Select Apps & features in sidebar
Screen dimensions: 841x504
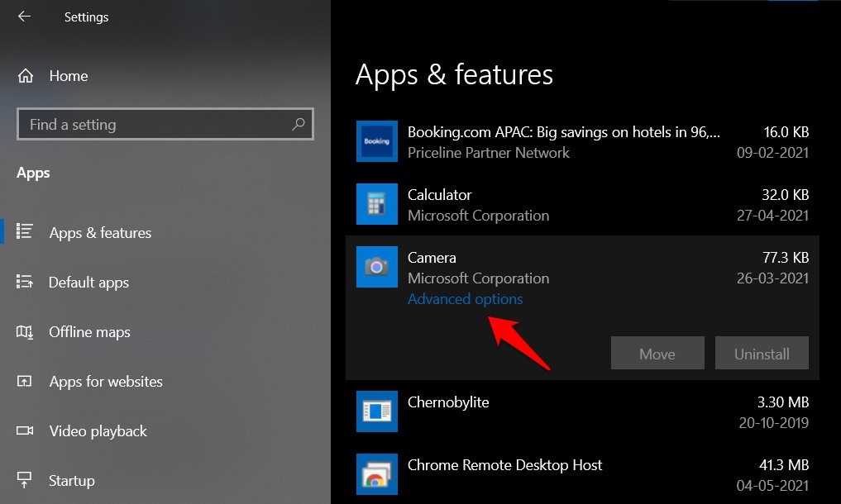tap(100, 233)
